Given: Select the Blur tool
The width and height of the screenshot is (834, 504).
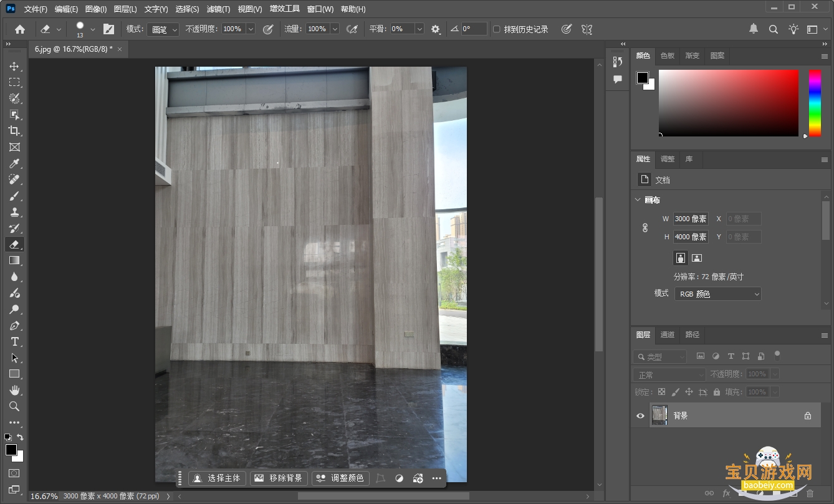Looking at the screenshot, I should coord(14,277).
